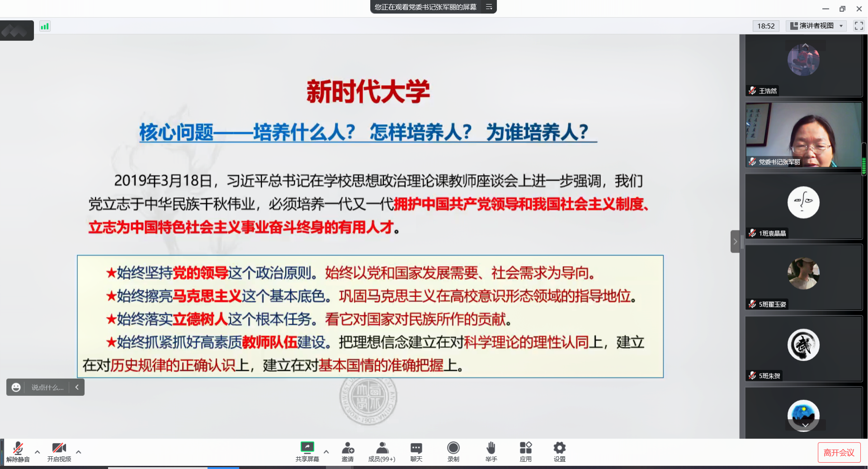Expand video options arrow beside camera
Screen dimensions: 868x469
click(x=79, y=451)
